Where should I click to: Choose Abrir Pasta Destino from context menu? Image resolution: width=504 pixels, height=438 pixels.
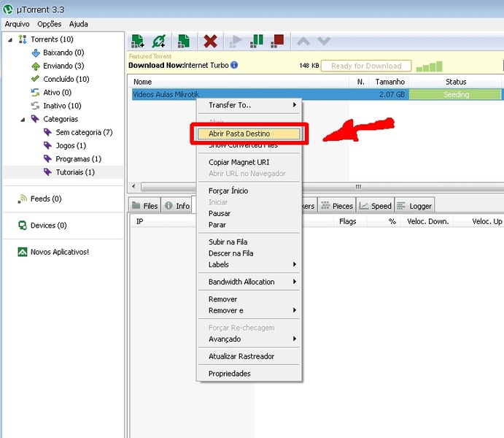(x=249, y=134)
